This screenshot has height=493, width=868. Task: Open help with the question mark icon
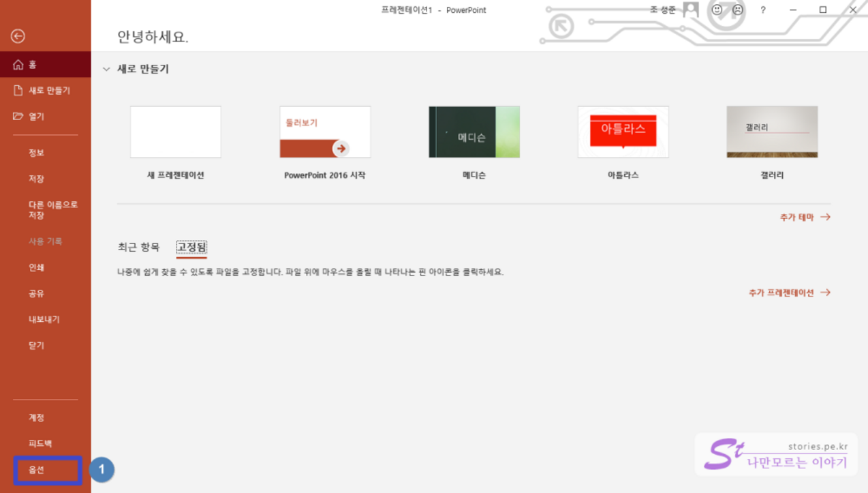coord(763,10)
